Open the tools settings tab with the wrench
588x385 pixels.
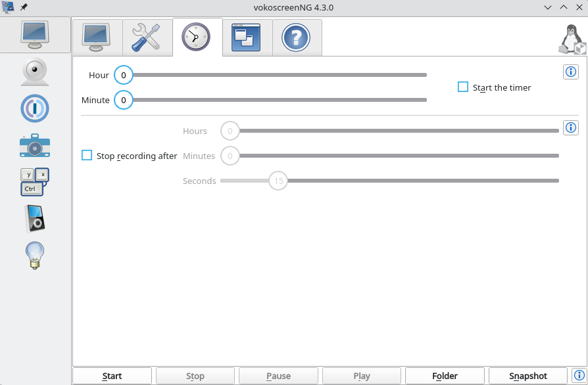tap(147, 37)
